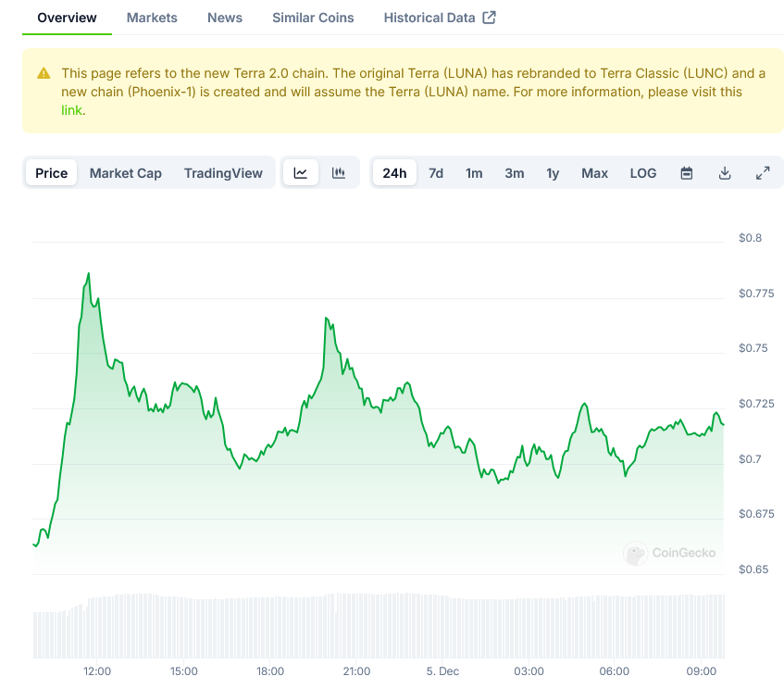Open the calendar date range picker
784x689 pixels.
pyautogui.click(x=687, y=173)
